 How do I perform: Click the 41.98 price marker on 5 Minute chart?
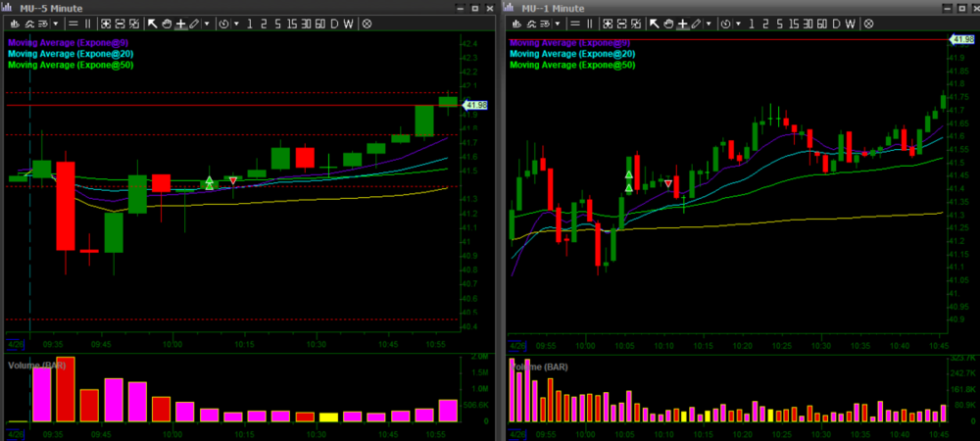click(476, 105)
